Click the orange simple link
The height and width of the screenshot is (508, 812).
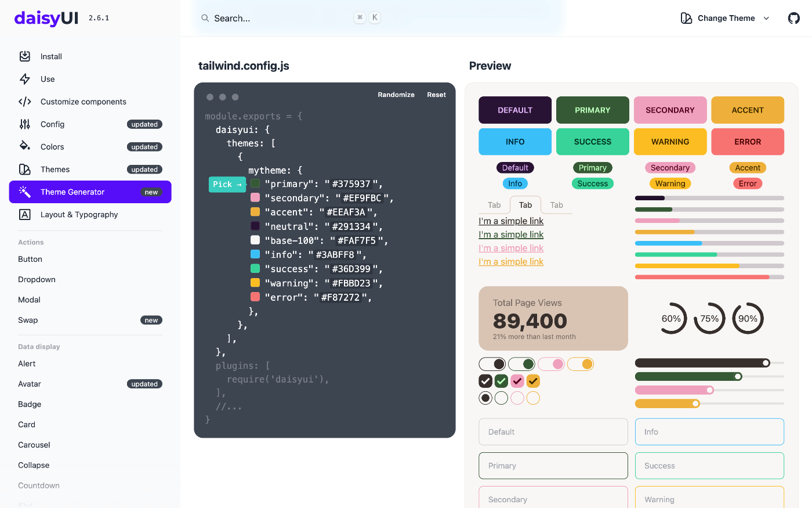coord(511,262)
